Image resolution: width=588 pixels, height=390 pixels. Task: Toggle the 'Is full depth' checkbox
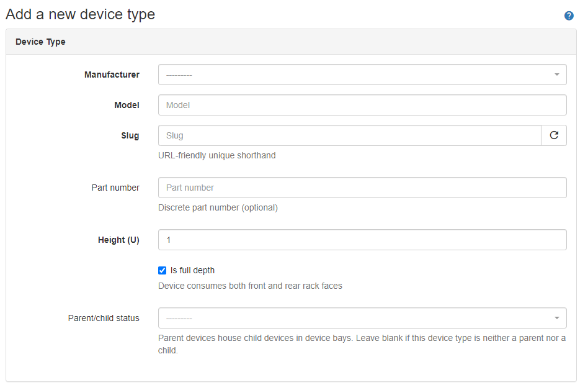(163, 270)
